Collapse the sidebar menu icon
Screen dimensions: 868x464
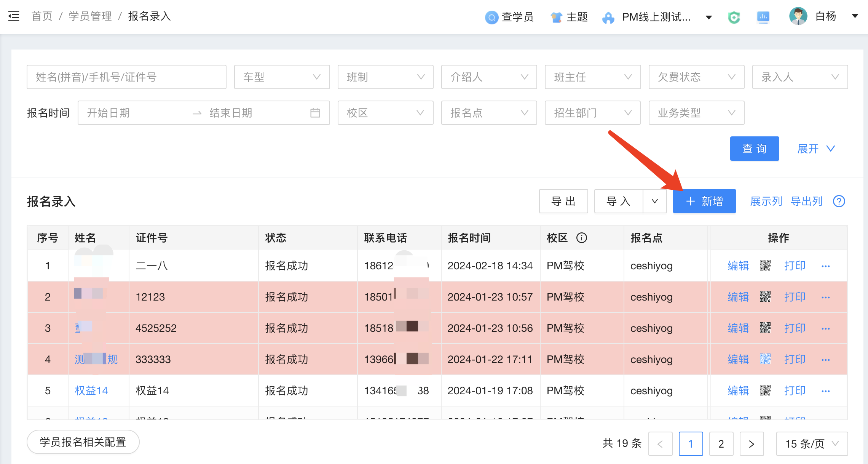click(x=14, y=16)
